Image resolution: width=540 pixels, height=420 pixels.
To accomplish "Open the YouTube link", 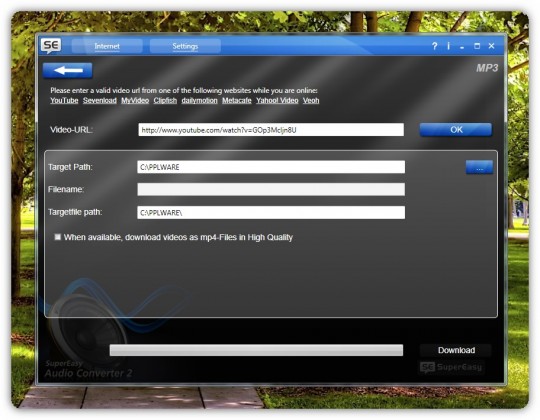I will point(64,101).
